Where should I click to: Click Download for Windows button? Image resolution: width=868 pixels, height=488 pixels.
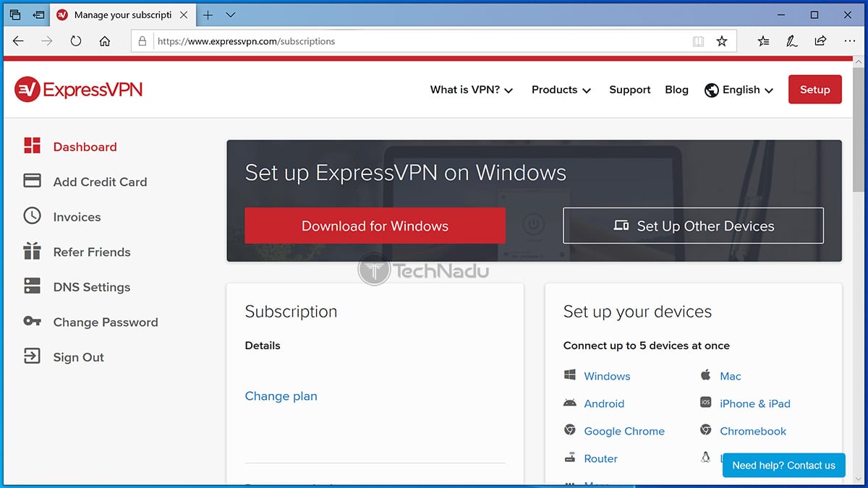[375, 226]
